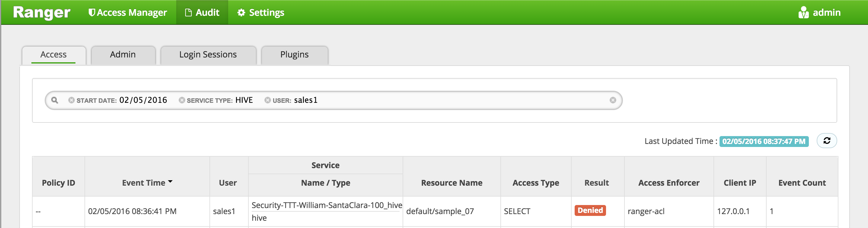Click the search magnifier icon
Image resolution: width=868 pixels, height=228 pixels.
coord(55,100)
